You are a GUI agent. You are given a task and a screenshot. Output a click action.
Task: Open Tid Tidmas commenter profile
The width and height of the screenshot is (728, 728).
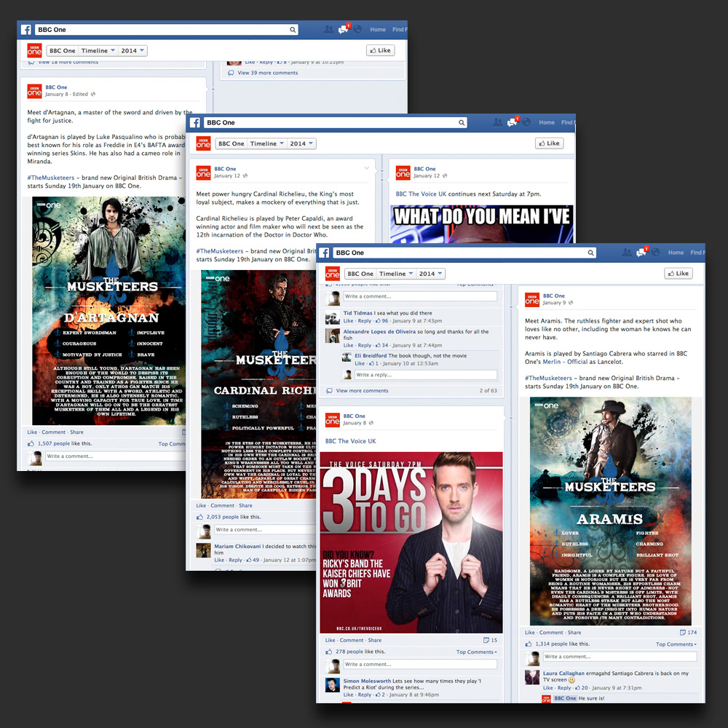click(x=358, y=313)
